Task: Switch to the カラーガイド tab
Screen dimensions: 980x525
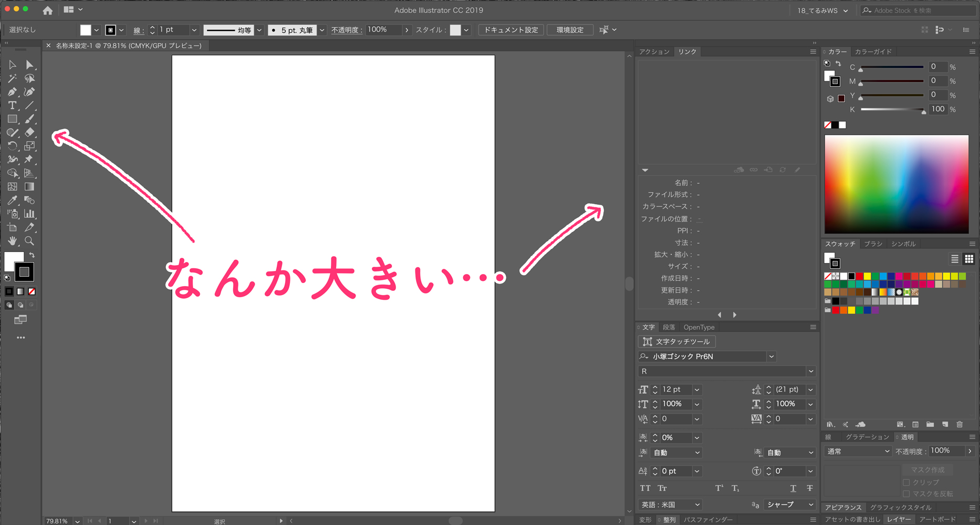Action: pyautogui.click(x=873, y=51)
